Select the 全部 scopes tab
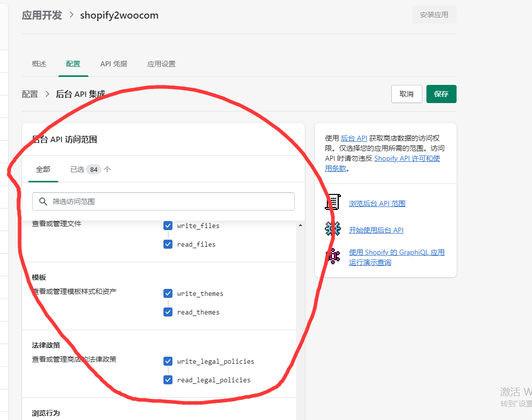The width and height of the screenshot is (532, 420). [43, 169]
